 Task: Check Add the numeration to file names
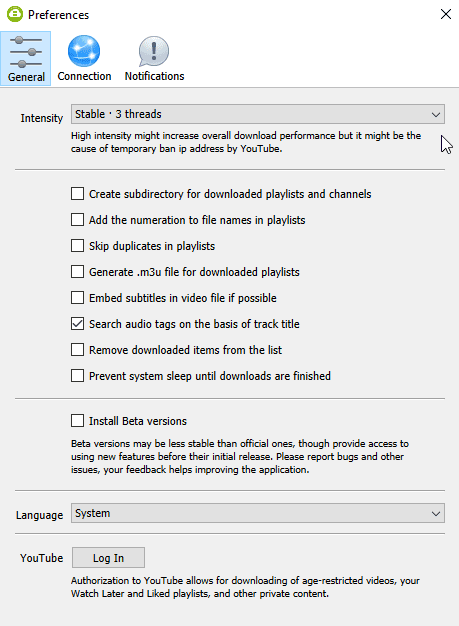click(77, 220)
